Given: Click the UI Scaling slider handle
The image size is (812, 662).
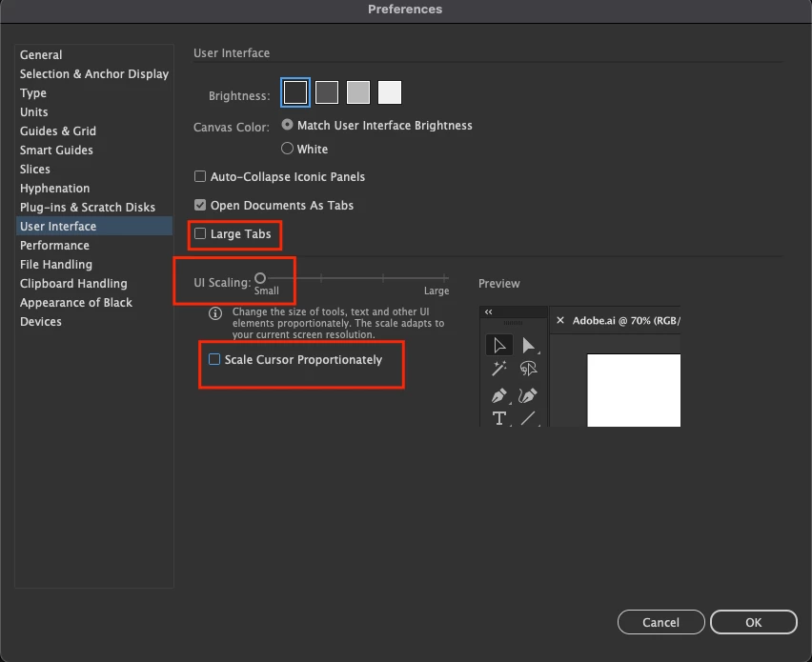Looking at the screenshot, I should pyautogui.click(x=260, y=278).
